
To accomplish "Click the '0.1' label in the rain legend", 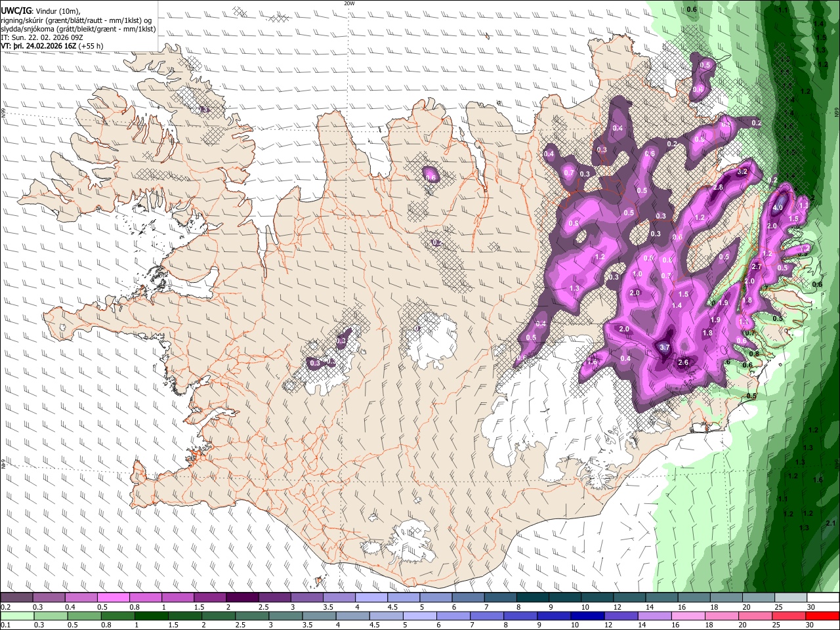I will pos(5,625).
